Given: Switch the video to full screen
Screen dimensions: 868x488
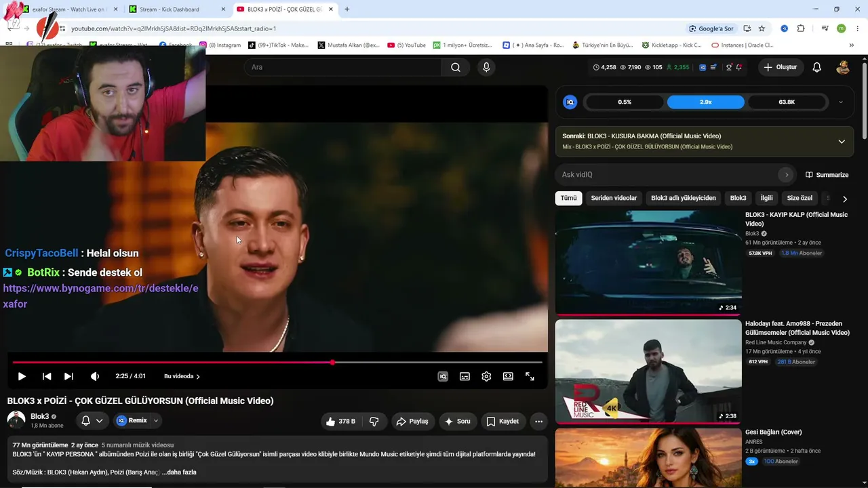Looking at the screenshot, I should 530,376.
